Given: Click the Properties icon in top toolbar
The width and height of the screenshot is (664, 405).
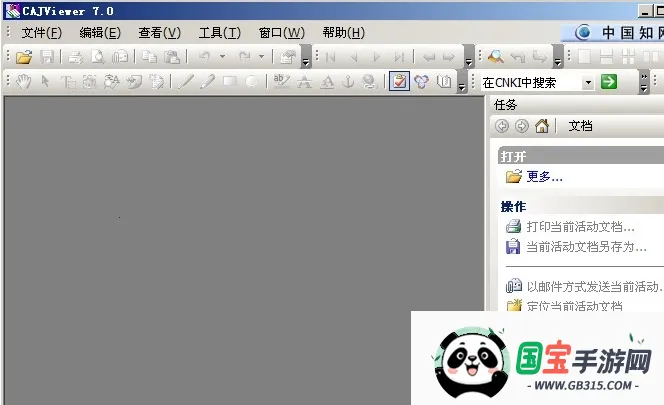Looking at the screenshot, I should [x=288, y=56].
